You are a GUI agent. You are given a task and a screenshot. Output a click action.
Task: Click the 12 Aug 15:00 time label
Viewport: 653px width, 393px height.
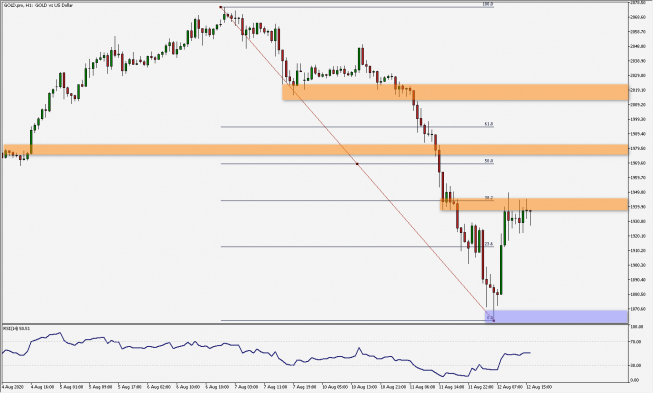pyautogui.click(x=538, y=387)
